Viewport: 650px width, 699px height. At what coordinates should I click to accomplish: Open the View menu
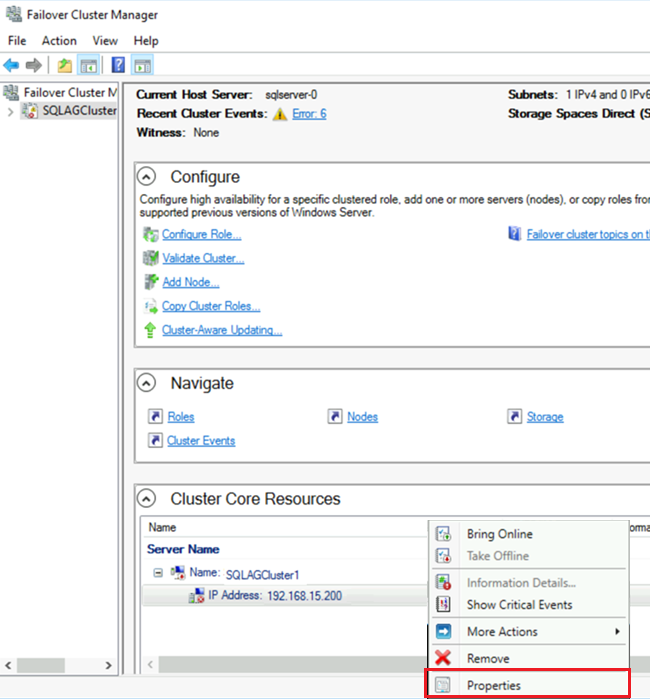pyautogui.click(x=105, y=41)
